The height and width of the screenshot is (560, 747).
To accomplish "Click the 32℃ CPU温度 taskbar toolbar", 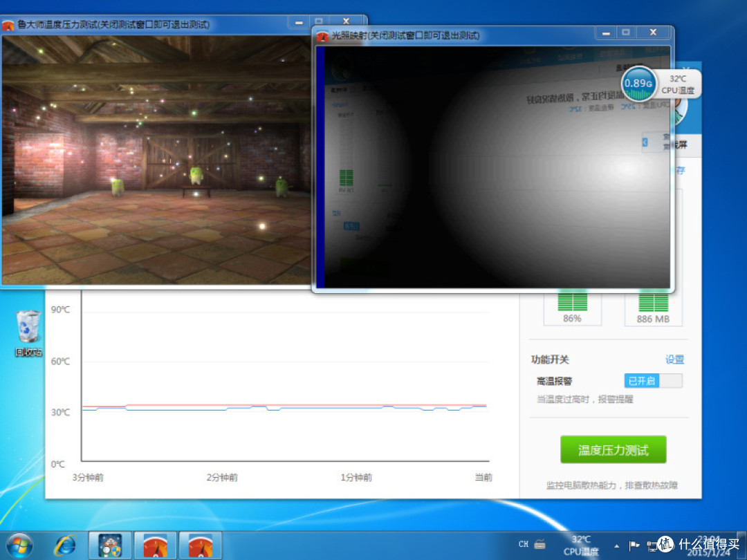I will tap(581, 545).
